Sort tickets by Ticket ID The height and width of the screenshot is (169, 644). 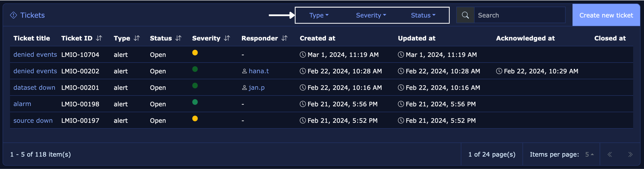click(99, 38)
